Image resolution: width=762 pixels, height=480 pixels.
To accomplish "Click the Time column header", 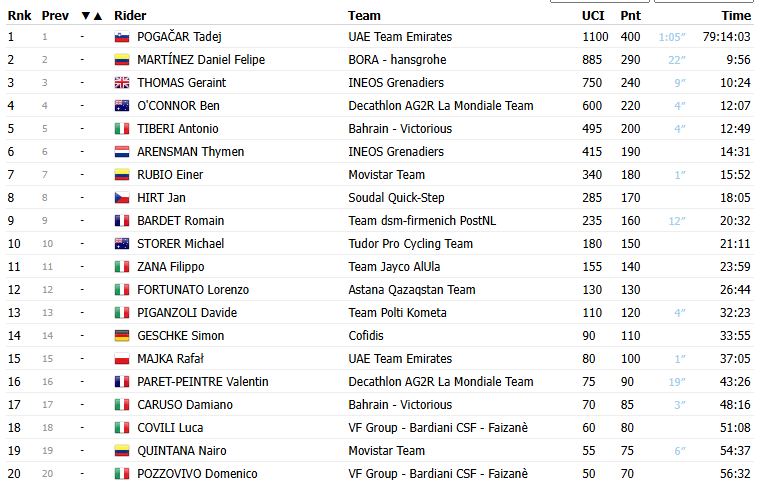I will pyautogui.click(x=736, y=15).
